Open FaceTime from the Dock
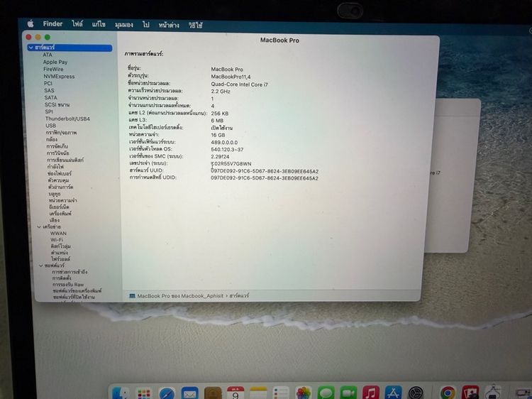532x399 pixels. (348, 393)
